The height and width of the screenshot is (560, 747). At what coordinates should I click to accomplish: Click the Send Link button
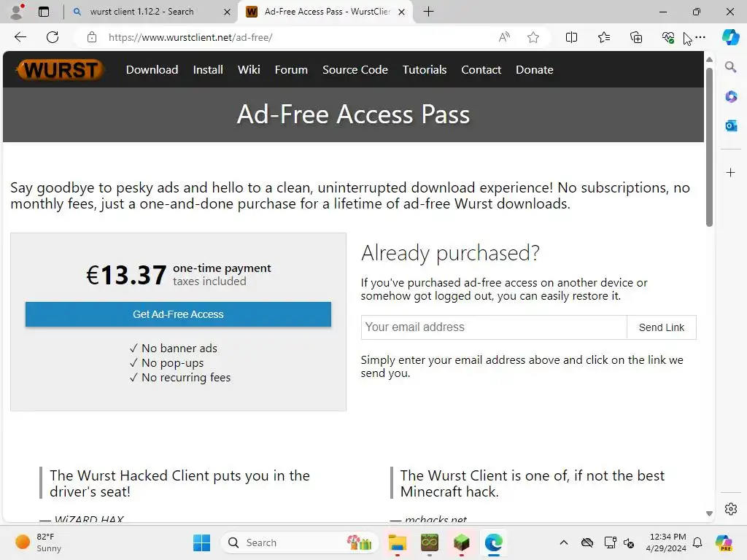[x=661, y=327]
